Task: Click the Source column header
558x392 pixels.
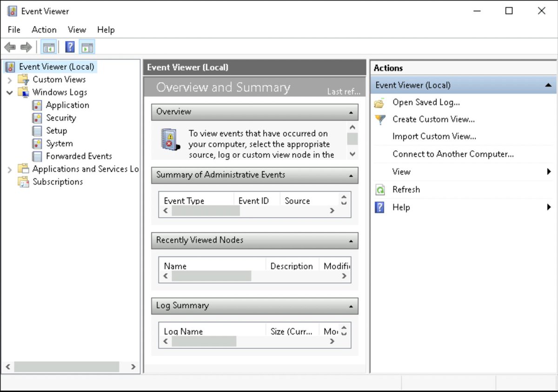Action: click(310, 200)
